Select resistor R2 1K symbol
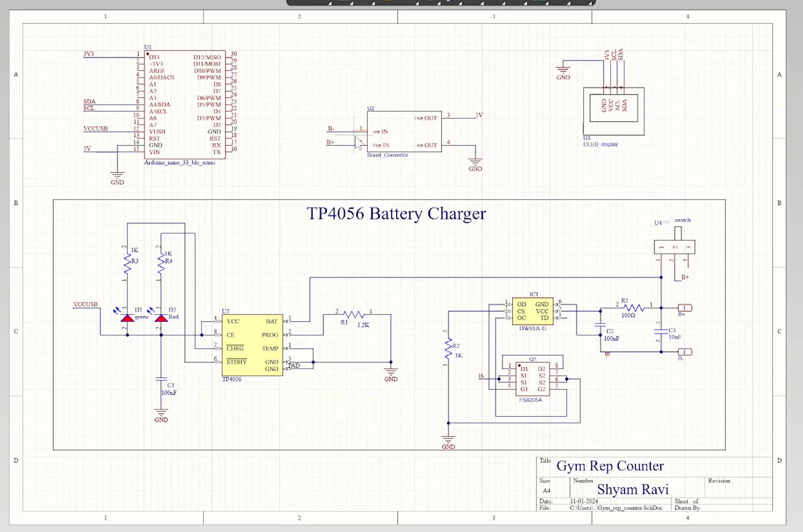803x532 pixels. pyautogui.click(x=448, y=348)
